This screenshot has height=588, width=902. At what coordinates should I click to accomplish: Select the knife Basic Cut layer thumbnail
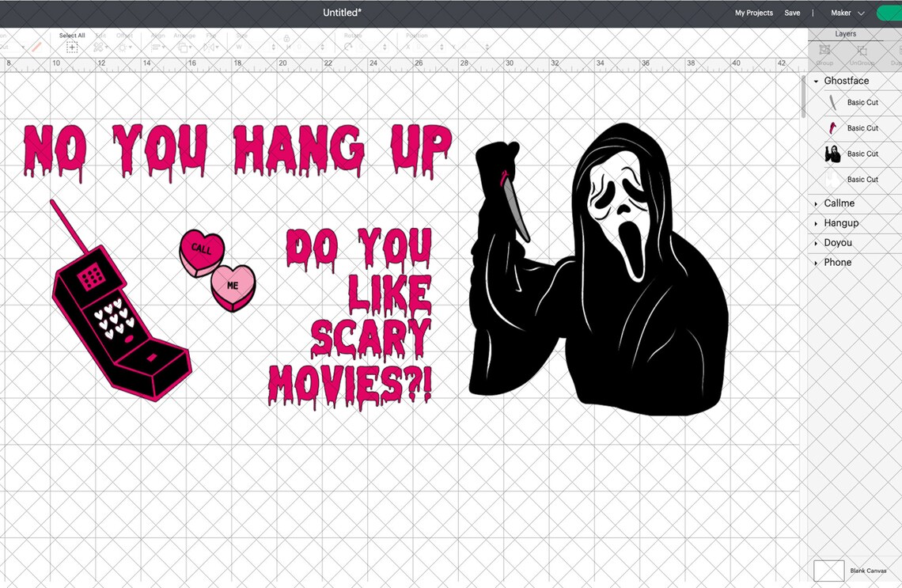pyautogui.click(x=832, y=101)
